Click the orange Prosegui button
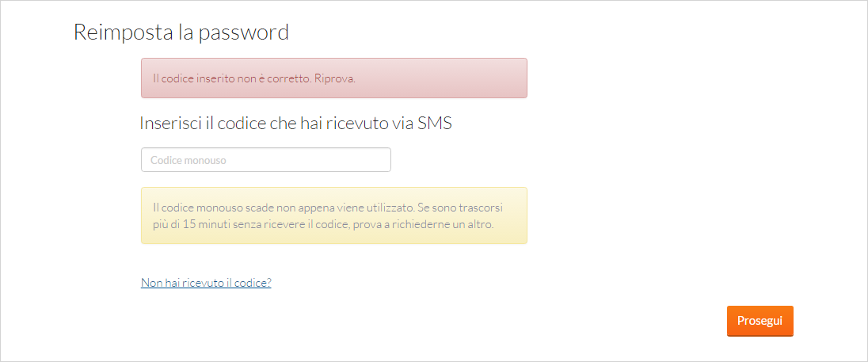The width and height of the screenshot is (868, 362). [x=759, y=321]
